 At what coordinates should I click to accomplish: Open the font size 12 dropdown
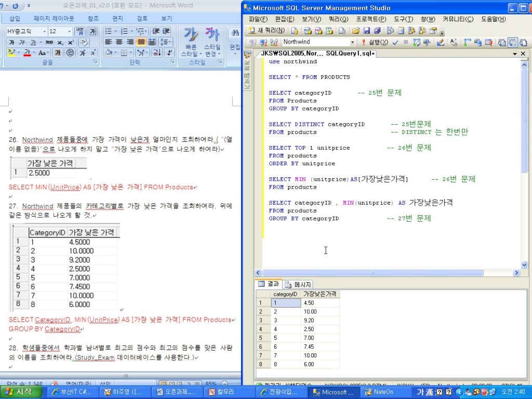(x=69, y=32)
